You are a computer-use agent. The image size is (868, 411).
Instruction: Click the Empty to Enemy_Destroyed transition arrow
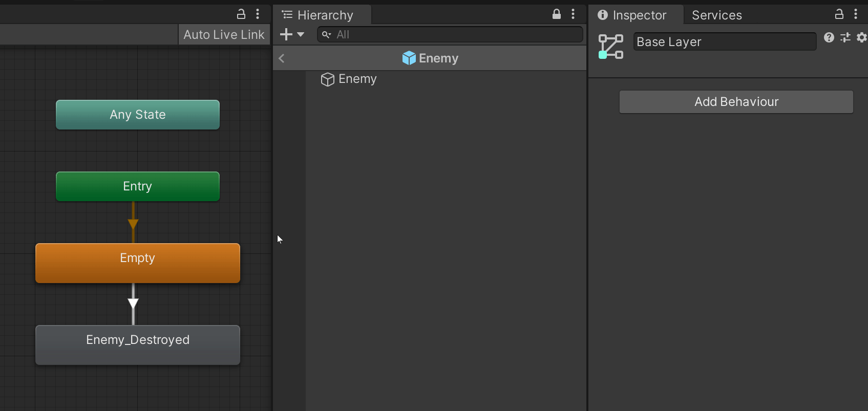click(x=133, y=304)
